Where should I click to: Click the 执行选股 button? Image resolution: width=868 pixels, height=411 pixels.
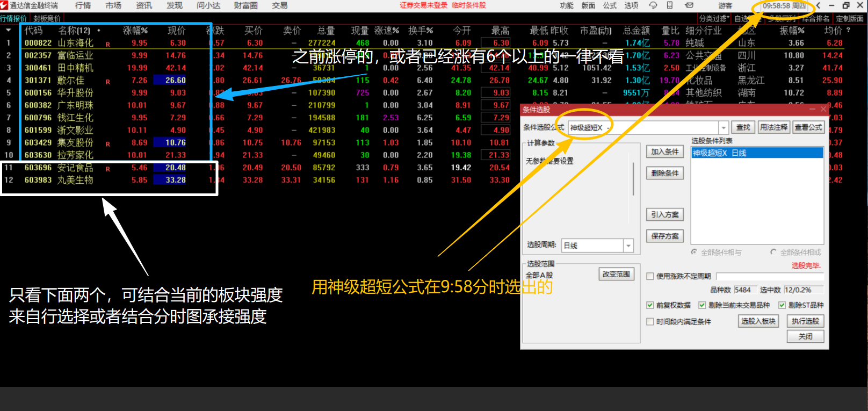pos(805,321)
